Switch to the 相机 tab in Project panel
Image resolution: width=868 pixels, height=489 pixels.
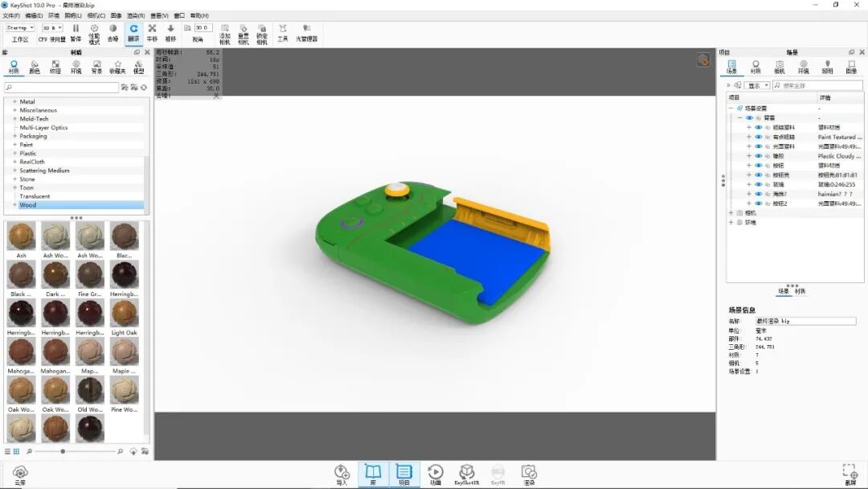click(x=778, y=65)
